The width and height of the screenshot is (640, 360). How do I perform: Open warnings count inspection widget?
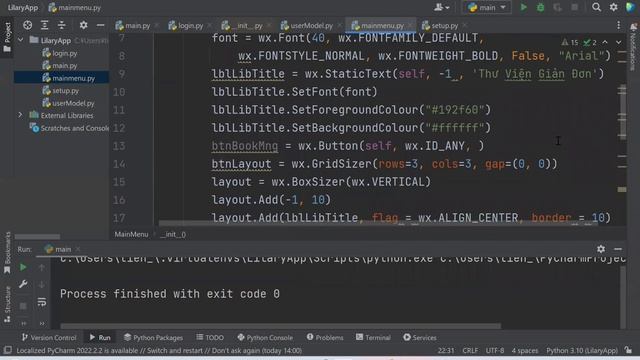click(x=570, y=42)
